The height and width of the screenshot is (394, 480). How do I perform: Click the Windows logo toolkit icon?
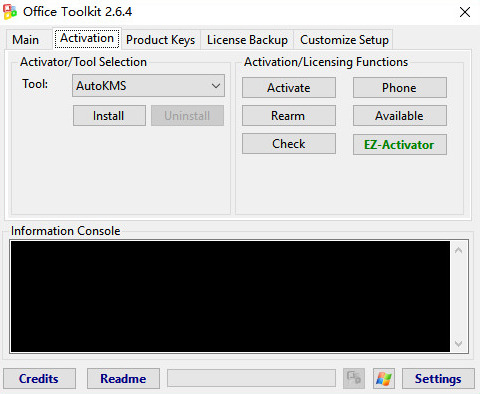(x=384, y=378)
